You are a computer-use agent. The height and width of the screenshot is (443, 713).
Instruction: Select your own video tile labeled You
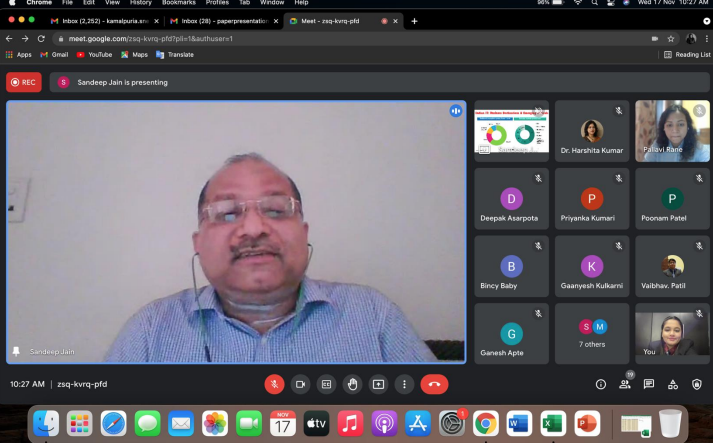(673, 334)
